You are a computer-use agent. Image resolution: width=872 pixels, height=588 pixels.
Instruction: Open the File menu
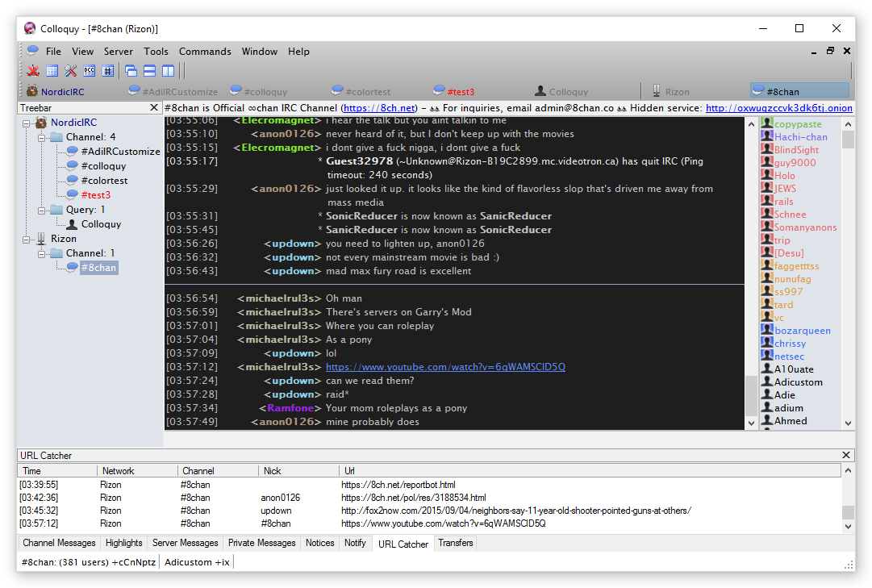coord(53,51)
